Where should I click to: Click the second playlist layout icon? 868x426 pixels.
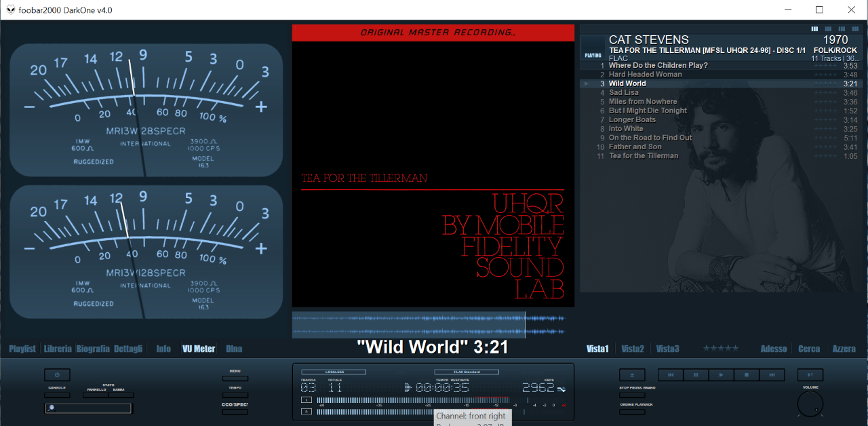(x=828, y=29)
